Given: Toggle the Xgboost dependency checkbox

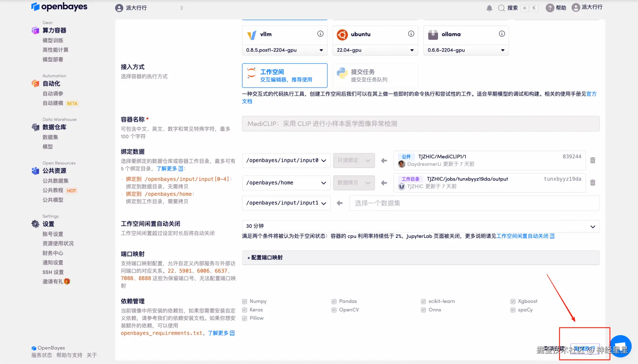Looking at the screenshot, I should pos(513,302).
